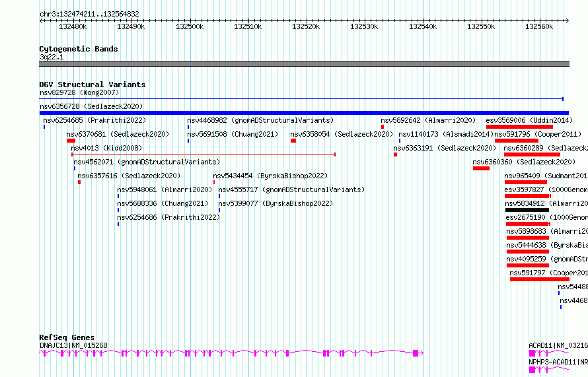This screenshot has width=588, height=377.
Task: Click nsv6357616 (Sedlazeck2020) label
Action: 129,176
